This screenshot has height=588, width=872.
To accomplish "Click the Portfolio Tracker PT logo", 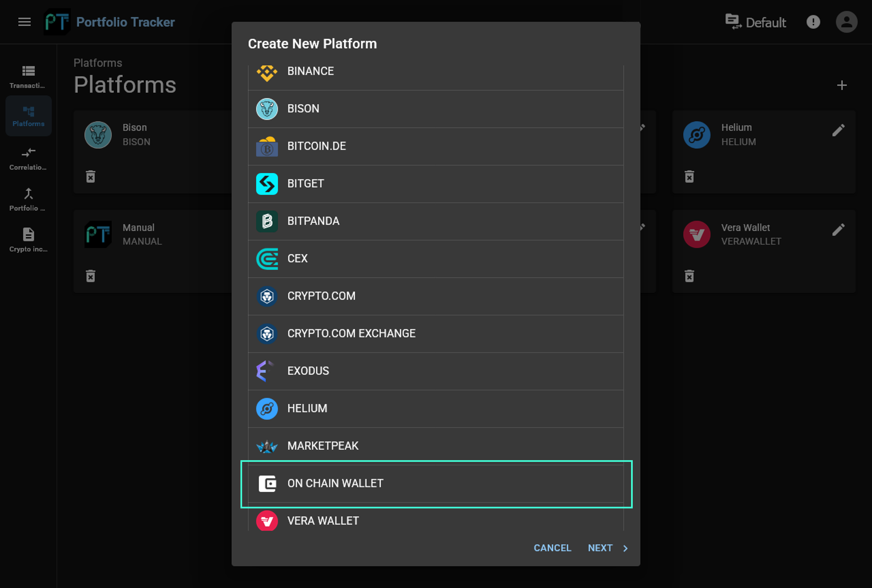I will (x=57, y=22).
